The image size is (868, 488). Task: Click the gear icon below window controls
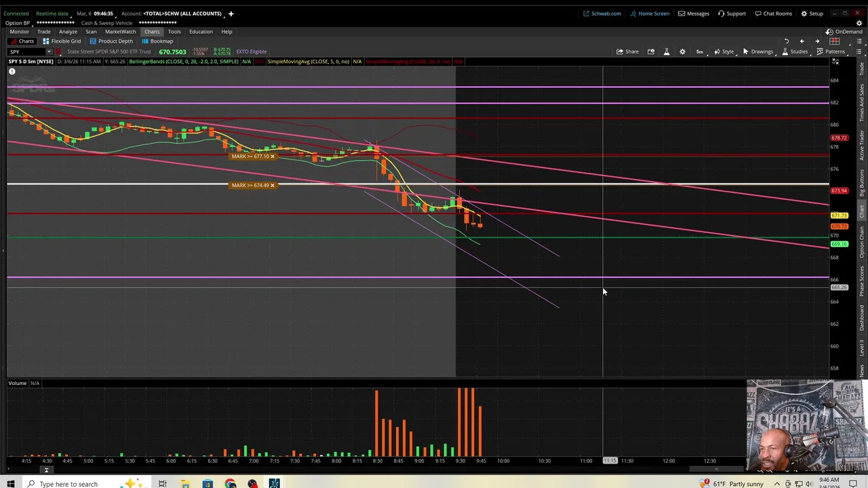[859, 23]
